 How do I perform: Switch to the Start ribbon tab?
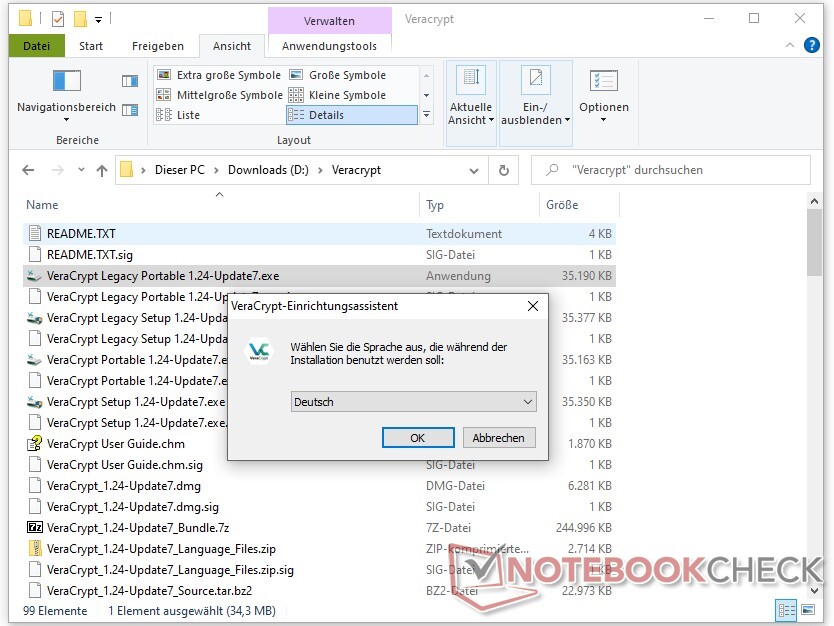click(91, 46)
